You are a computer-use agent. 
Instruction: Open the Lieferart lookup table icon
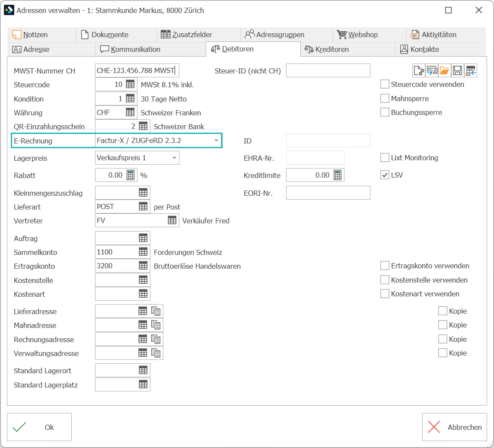pos(143,207)
